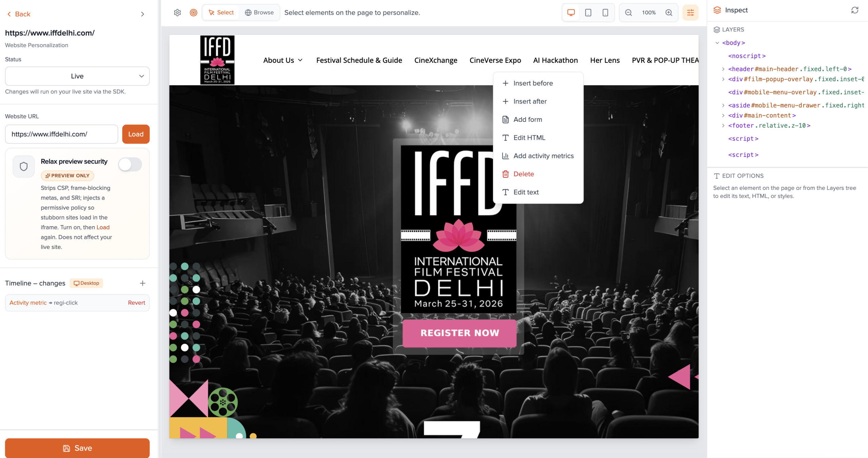Click the refresh icon in Inspect panel
This screenshot has width=868, height=458.
(x=854, y=10)
